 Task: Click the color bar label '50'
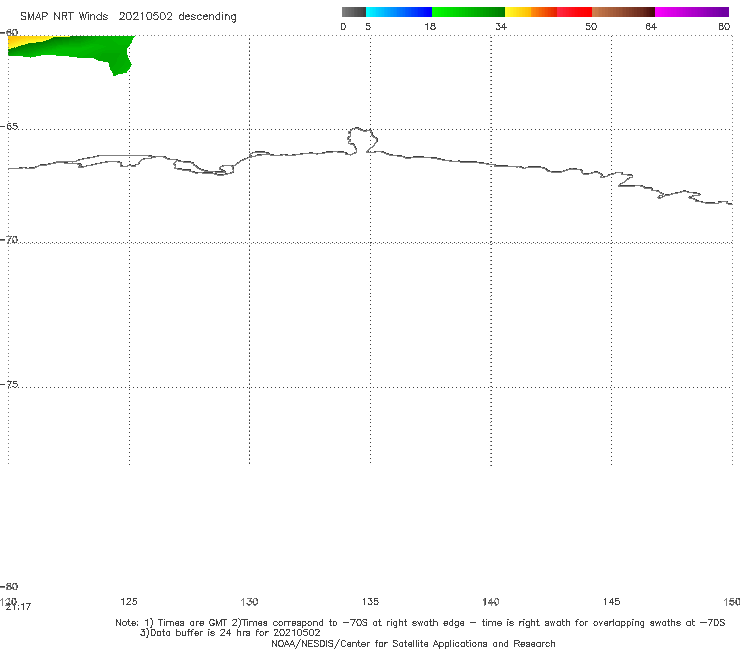coord(591,27)
